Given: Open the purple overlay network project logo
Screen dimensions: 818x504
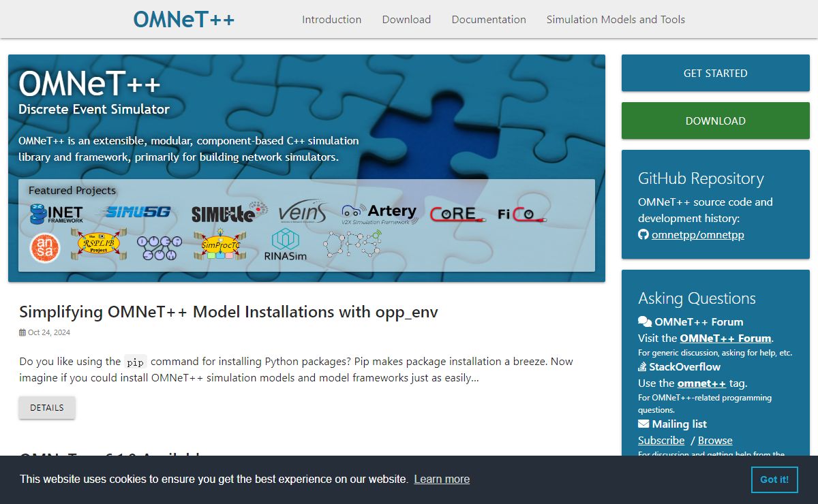Looking at the screenshot, I should (161, 248).
